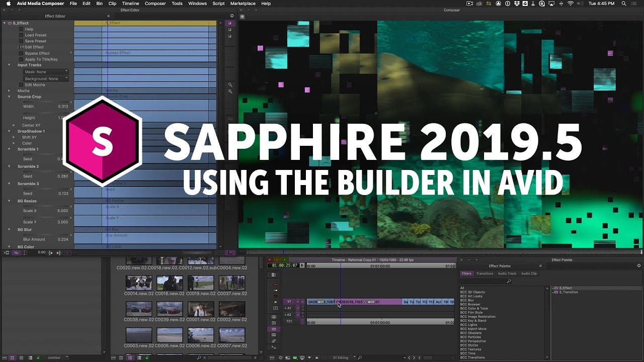644x362 pixels.
Task: Click zoom-out magnifier in Effect Editor
Action: (230, 85)
